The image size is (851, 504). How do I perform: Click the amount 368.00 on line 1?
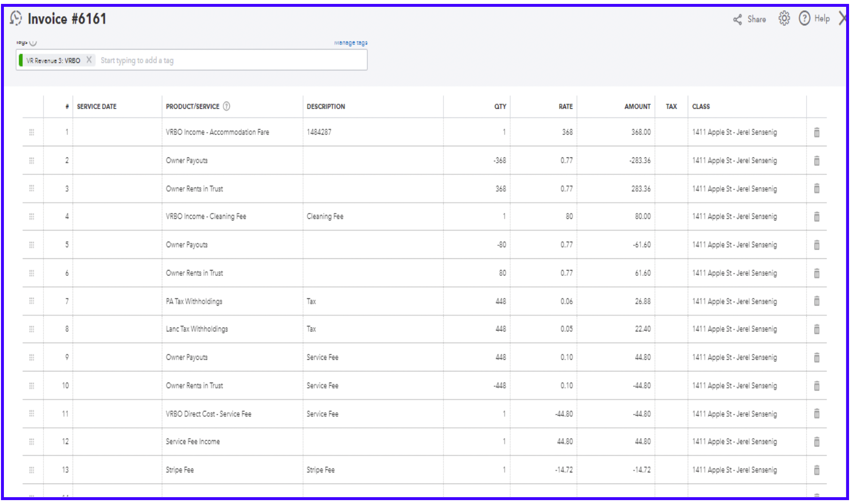640,132
